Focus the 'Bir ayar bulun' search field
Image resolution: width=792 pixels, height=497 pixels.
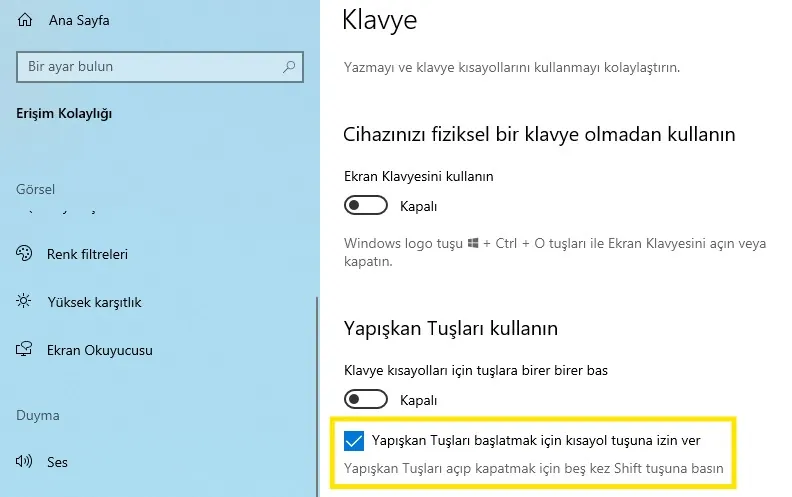[x=150, y=67]
